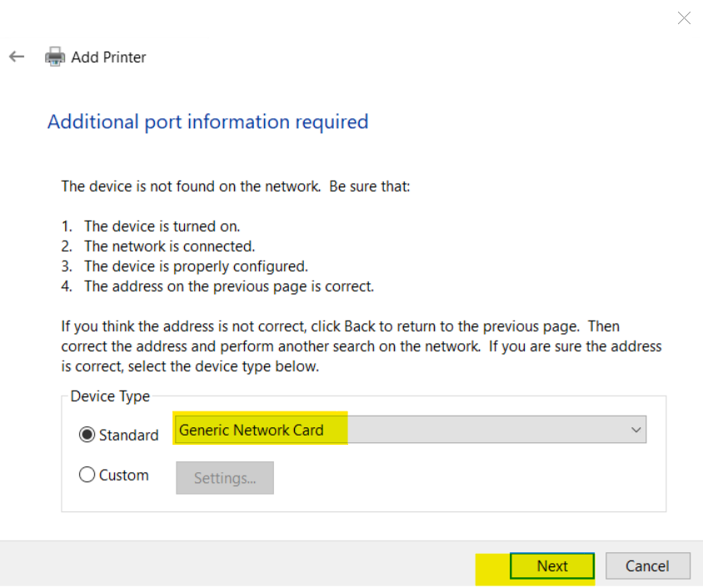The image size is (703, 588).
Task: Close the Add Printer wizard window
Action: (x=684, y=18)
